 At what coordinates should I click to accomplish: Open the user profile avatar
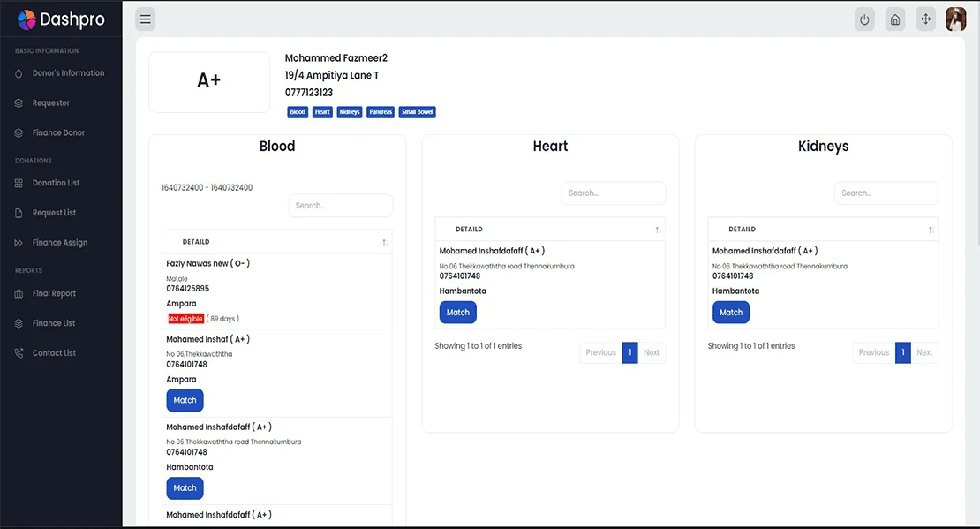[x=955, y=19]
